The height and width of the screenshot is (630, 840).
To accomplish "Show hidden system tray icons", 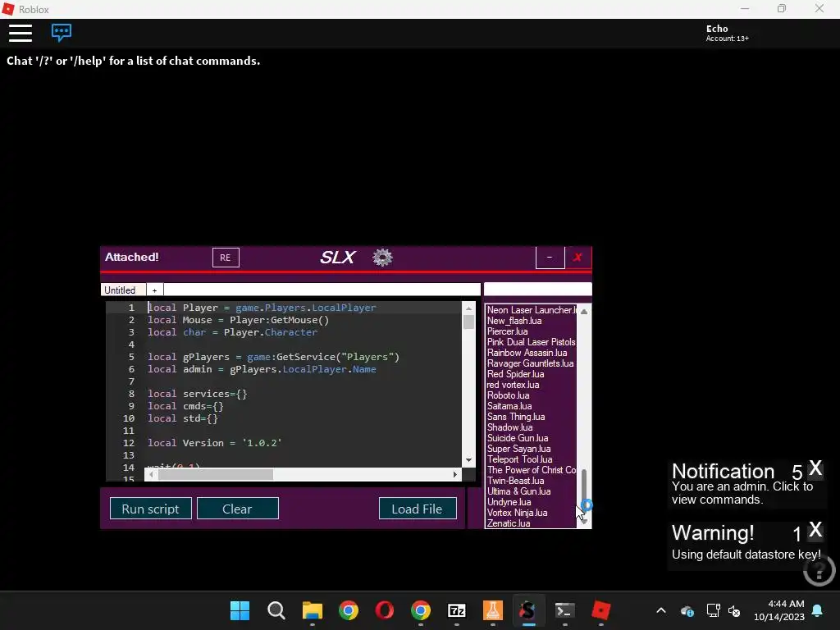I will [661, 610].
